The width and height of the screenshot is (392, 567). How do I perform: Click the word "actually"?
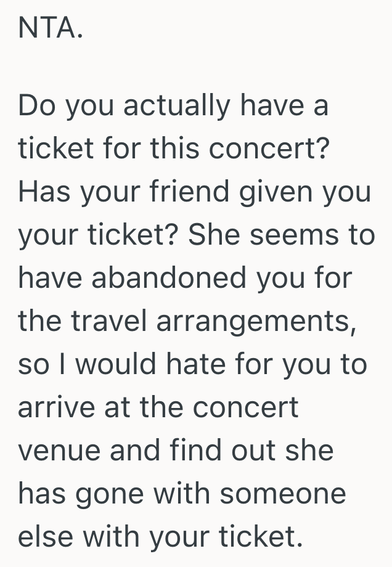(176, 107)
